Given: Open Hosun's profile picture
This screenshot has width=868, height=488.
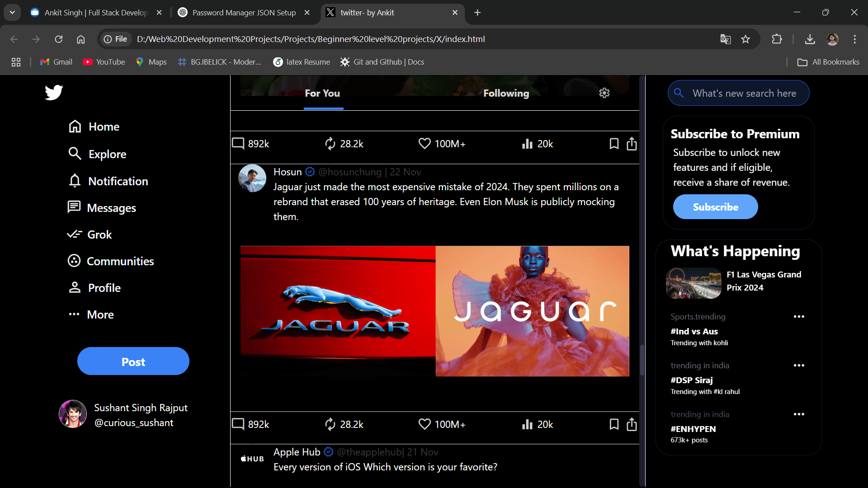Looking at the screenshot, I should point(252,178).
